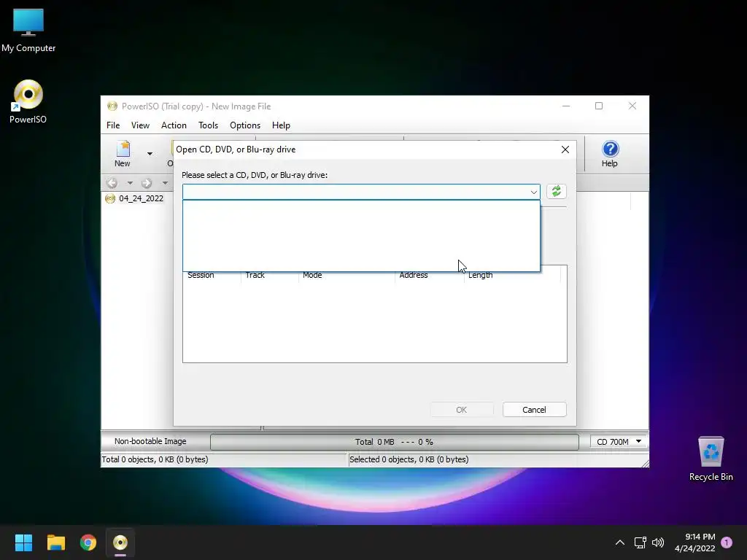Click the Cancel button
The width and height of the screenshot is (747, 560).
pyautogui.click(x=534, y=410)
